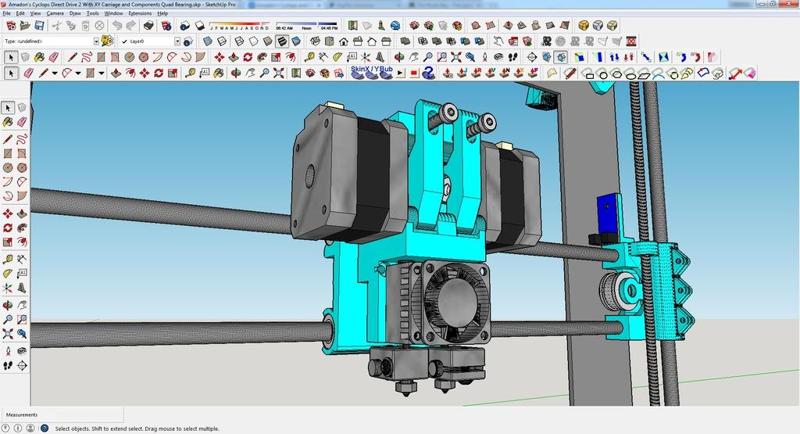Viewport: 800px width, 434px height.
Task: Click the blue number 2 icon
Action: pyautogui.click(x=429, y=73)
